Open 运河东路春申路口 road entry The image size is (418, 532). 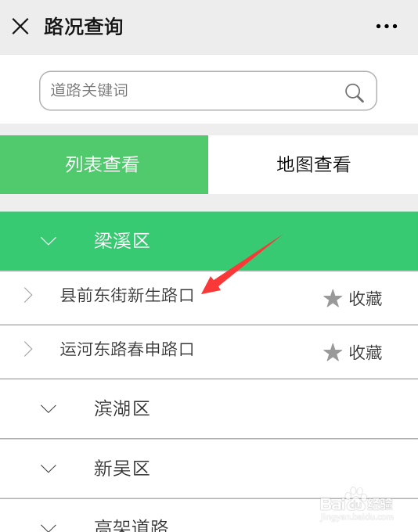[127, 349]
